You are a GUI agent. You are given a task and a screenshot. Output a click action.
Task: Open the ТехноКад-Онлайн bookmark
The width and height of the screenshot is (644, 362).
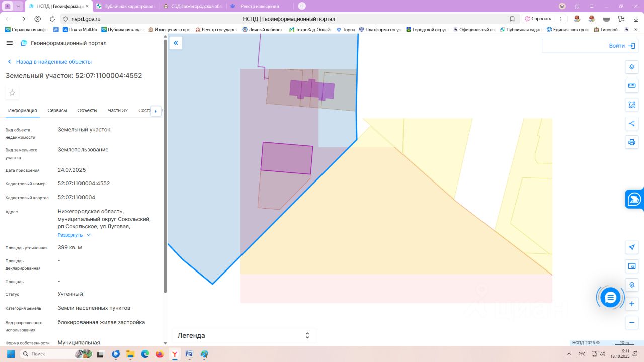(310, 30)
